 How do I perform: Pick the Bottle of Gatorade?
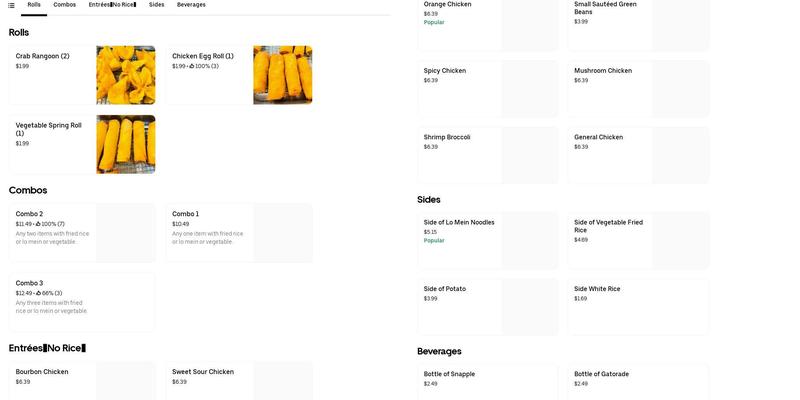coord(638,381)
